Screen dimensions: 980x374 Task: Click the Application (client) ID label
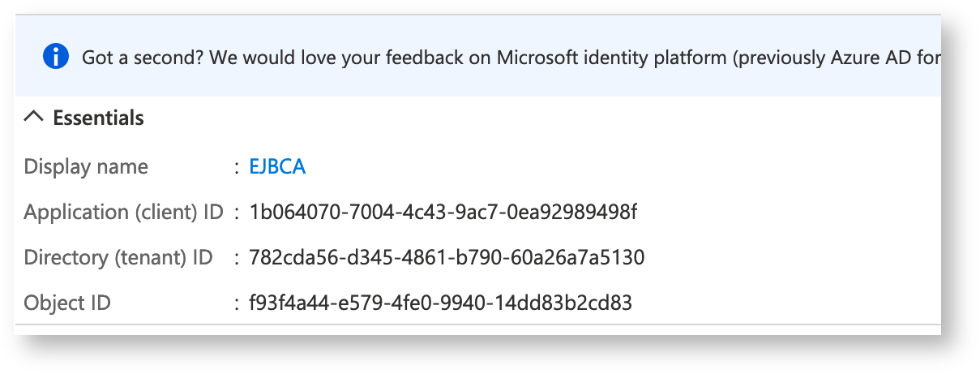pos(123,213)
